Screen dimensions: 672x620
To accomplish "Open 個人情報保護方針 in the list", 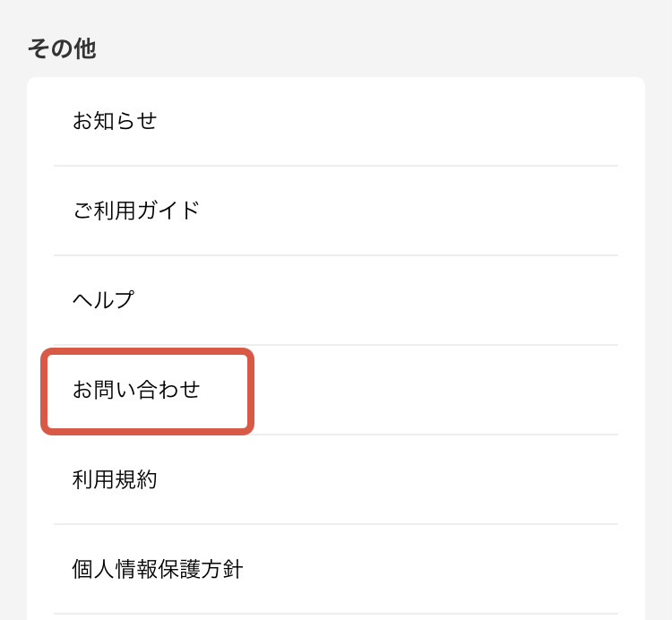I will pyautogui.click(x=158, y=569).
